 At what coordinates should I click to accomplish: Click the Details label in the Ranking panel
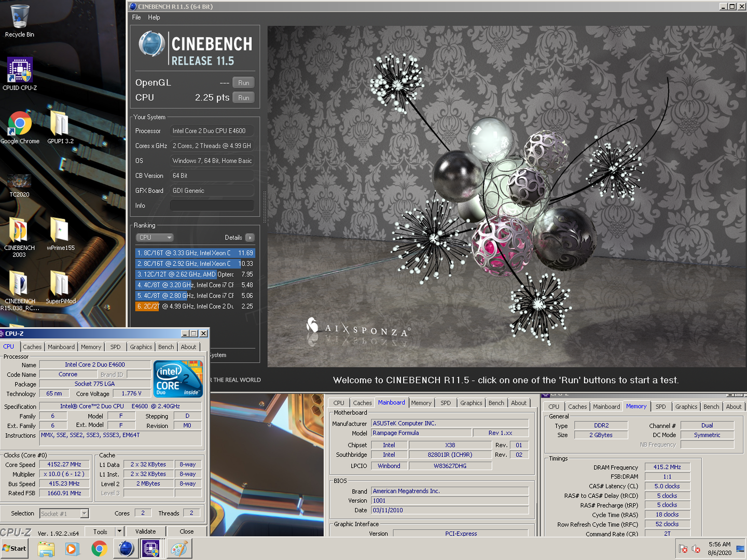click(233, 237)
